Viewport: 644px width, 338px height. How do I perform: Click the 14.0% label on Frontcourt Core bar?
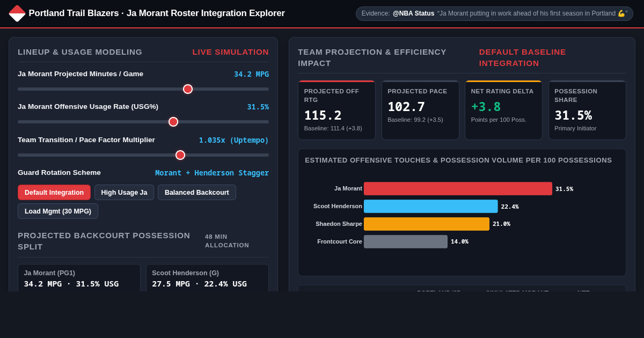[x=459, y=242]
